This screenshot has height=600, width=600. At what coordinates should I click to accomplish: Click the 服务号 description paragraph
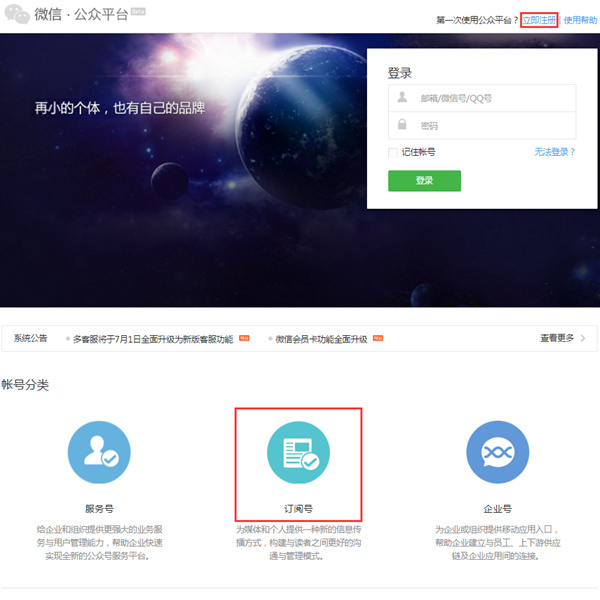pyautogui.click(x=99, y=543)
